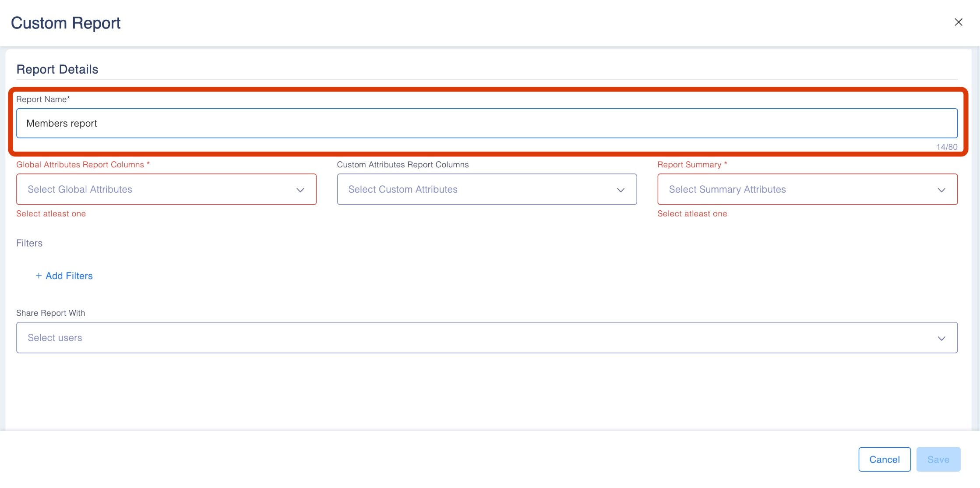Screen dimensions: 980x488
Task: Focus the Report Name text field
Action: pos(486,123)
